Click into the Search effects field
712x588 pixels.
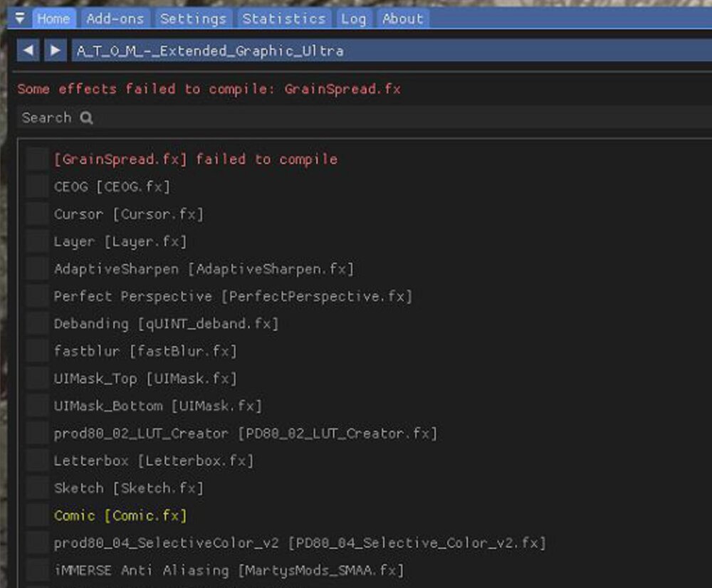click(356, 118)
